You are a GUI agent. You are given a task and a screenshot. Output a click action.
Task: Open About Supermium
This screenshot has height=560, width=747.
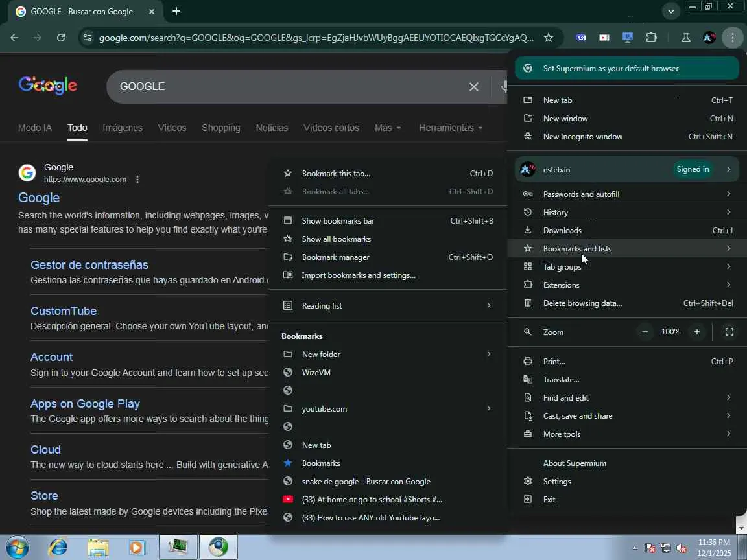[628, 463]
